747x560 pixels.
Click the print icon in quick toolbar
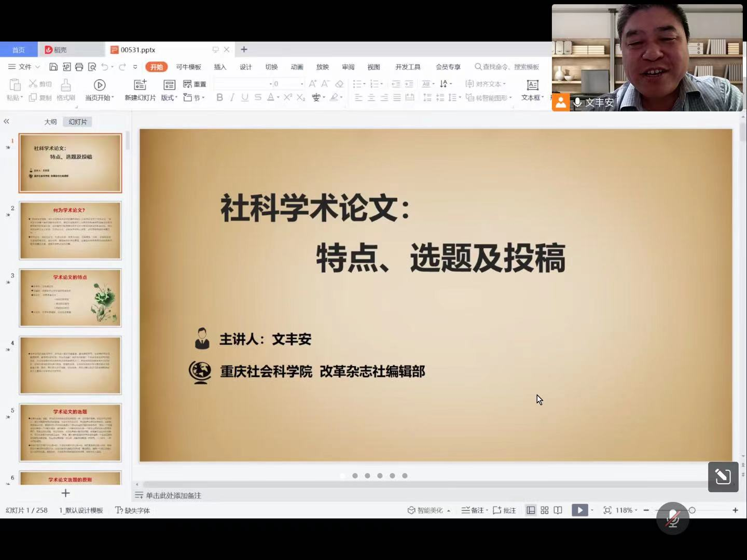(x=79, y=67)
